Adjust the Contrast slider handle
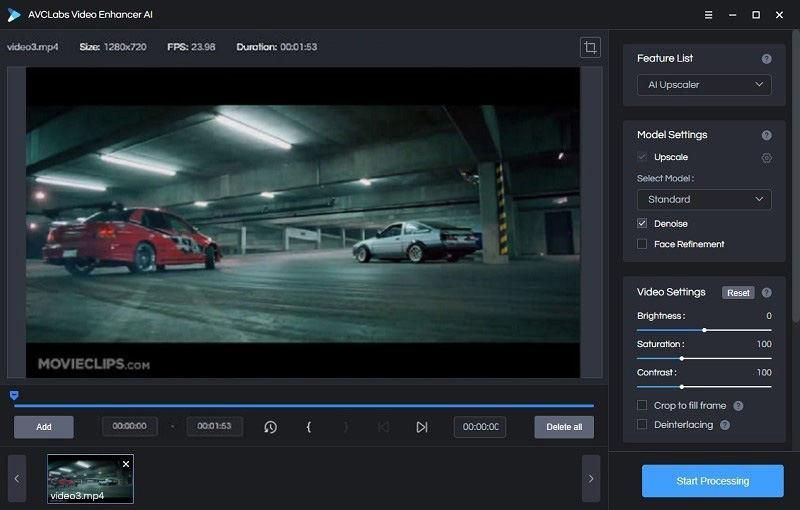800x510 pixels. (x=682, y=387)
